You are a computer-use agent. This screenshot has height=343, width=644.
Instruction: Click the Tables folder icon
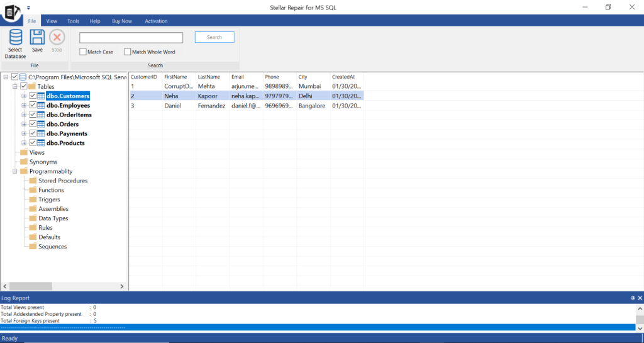(32, 86)
